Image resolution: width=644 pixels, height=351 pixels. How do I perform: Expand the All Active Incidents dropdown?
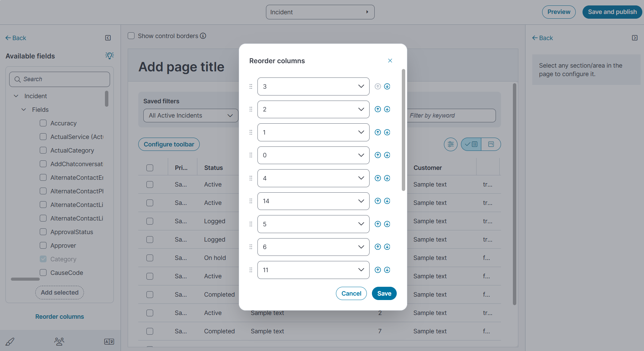pyautogui.click(x=191, y=116)
